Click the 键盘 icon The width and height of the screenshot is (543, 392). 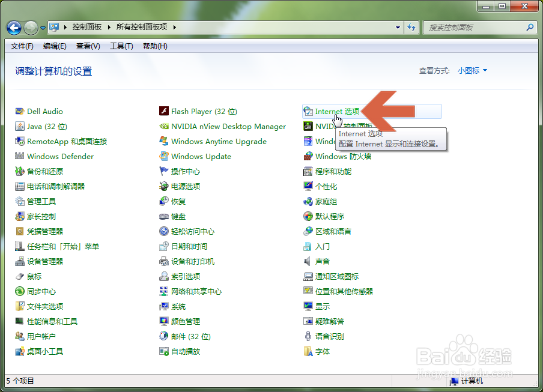(164, 216)
